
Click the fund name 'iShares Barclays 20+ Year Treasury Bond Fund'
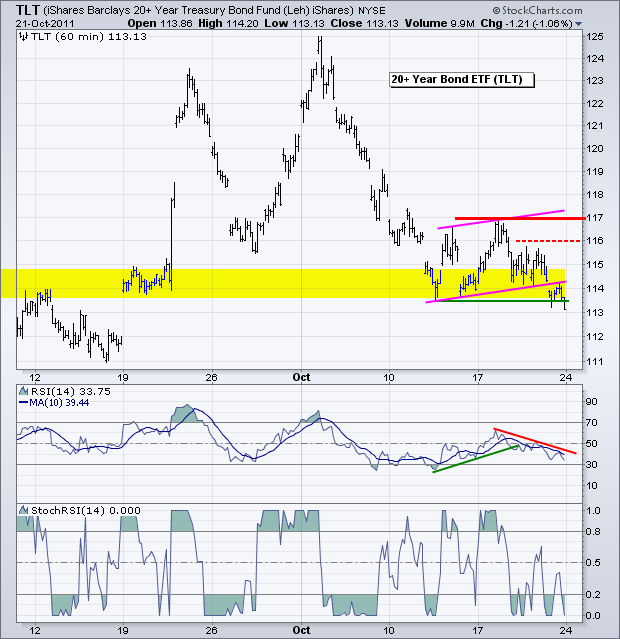(164, 11)
